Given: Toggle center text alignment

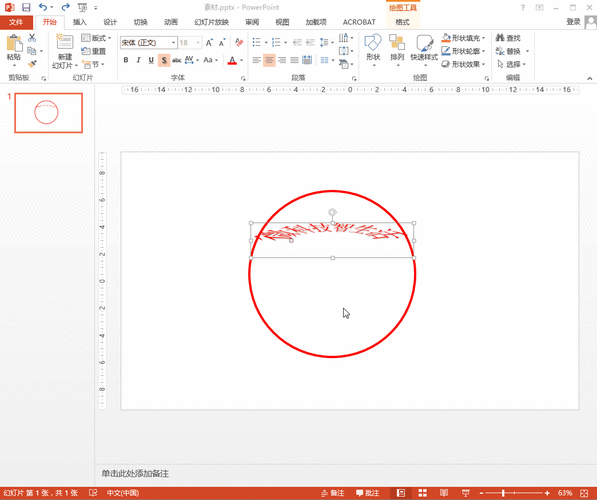Looking at the screenshot, I should click(x=269, y=60).
